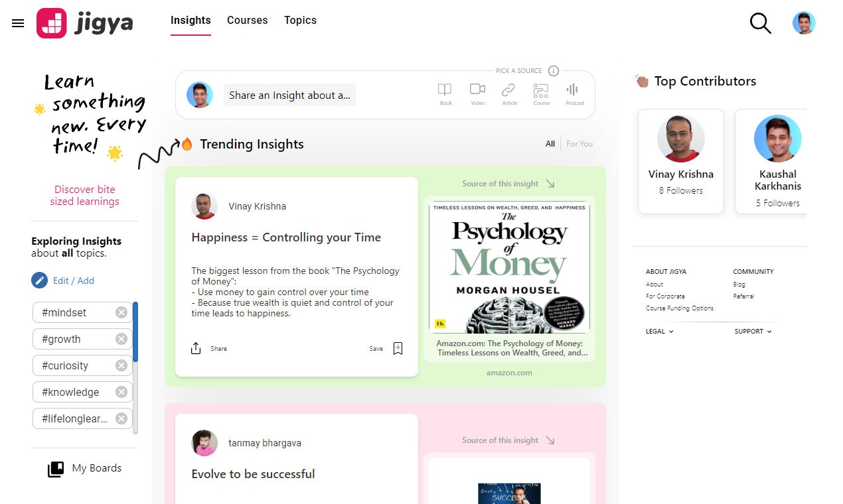The width and height of the screenshot is (843, 504).
Task: Pick Course as insight source
Action: [x=542, y=94]
